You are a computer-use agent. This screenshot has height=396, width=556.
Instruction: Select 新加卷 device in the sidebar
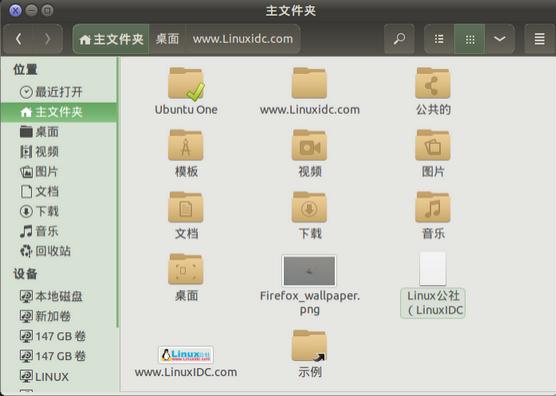click(x=59, y=316)
